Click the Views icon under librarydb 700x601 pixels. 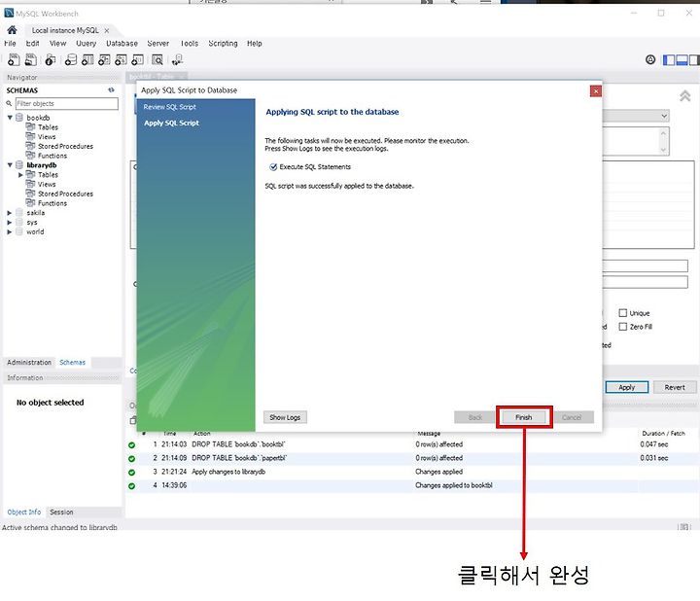(30, 184)
